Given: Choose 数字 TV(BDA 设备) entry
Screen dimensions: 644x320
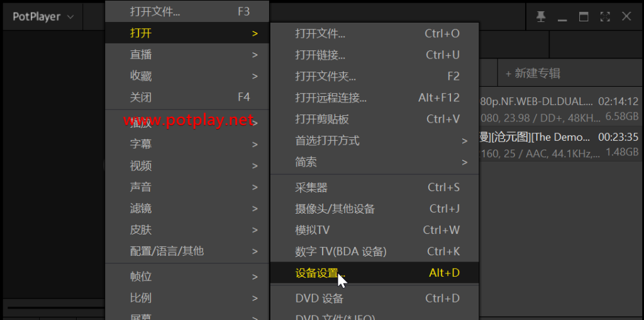Looking at the screenshot, I should point(375,251).
